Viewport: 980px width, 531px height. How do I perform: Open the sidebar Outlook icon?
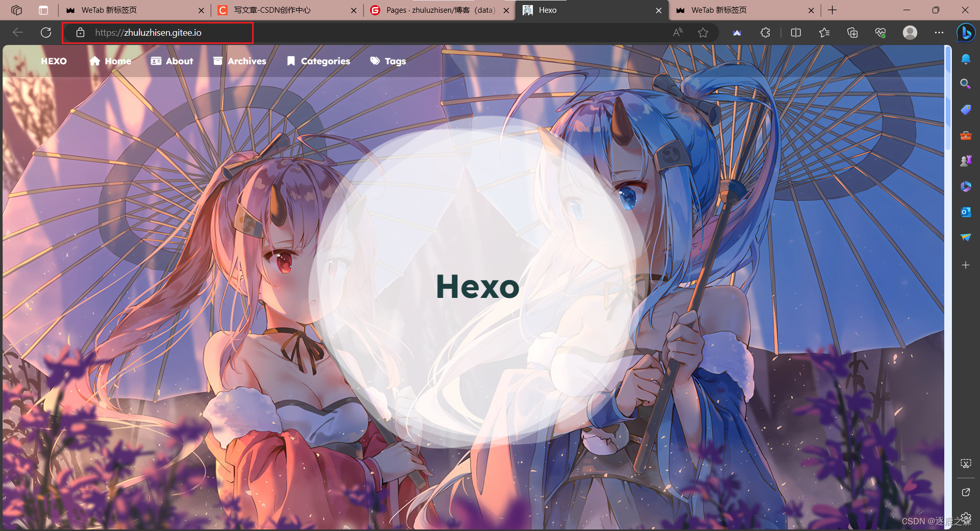pos(966,212)
